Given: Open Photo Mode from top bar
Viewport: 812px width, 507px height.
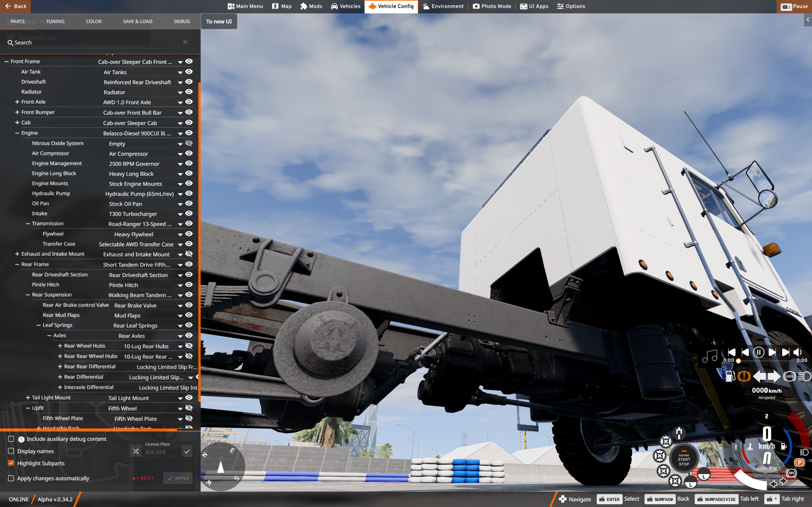Looking at the screenshot, I should pyautogui.click(x=492, y=6).
